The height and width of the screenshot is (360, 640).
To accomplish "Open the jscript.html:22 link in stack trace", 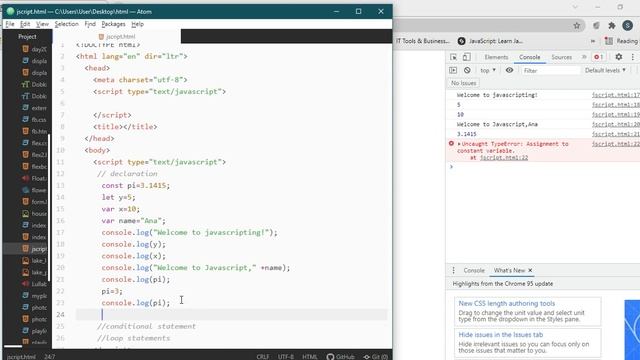I will pos(504,158).
